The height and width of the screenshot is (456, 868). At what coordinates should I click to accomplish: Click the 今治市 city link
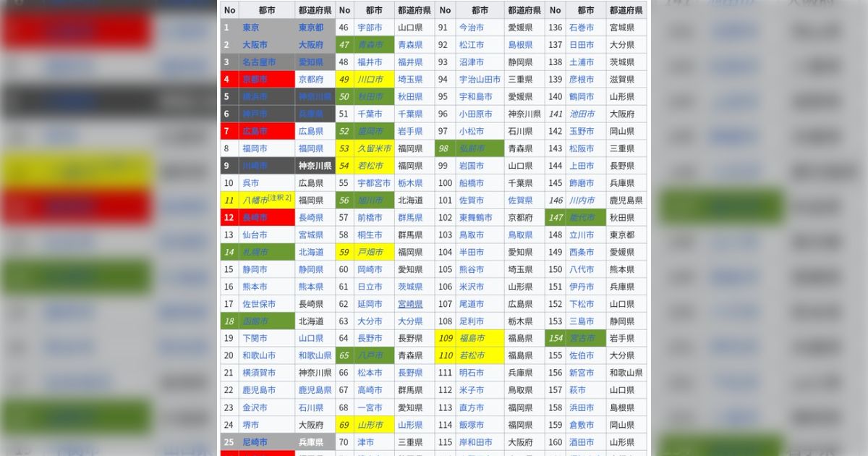pyautogui.click(x=472, y=28)
